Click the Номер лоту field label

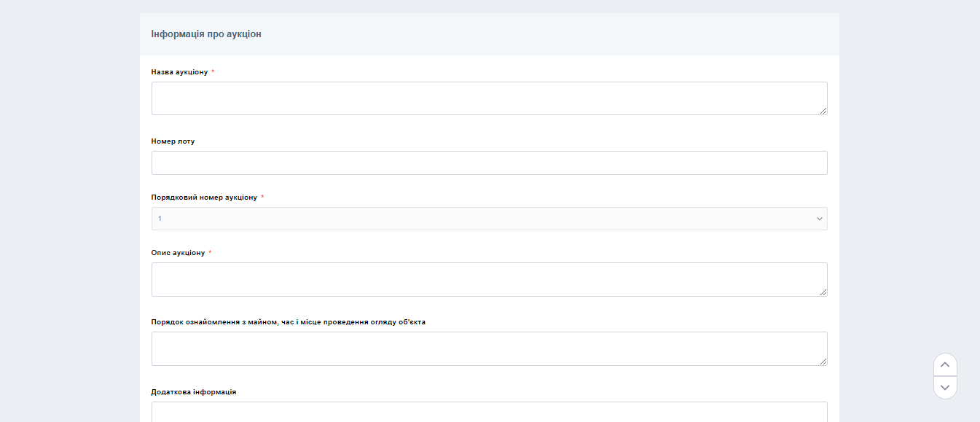click(173, 141)
